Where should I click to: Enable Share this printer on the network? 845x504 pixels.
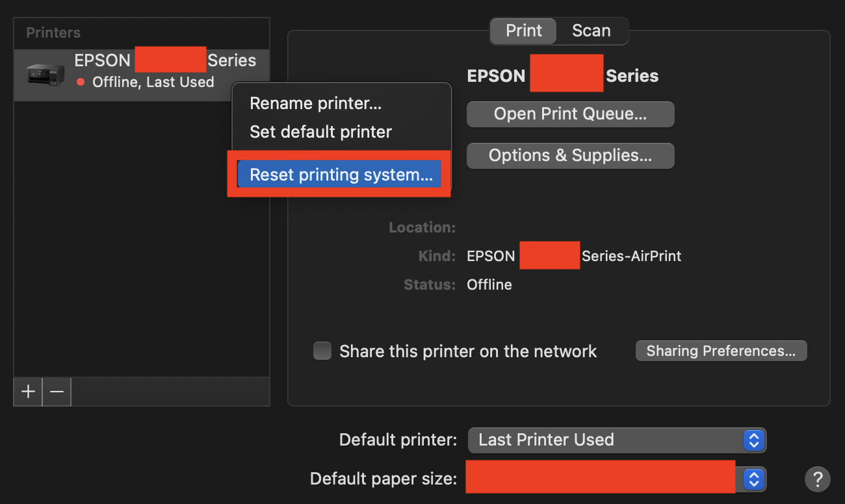[x=322, y=351]
